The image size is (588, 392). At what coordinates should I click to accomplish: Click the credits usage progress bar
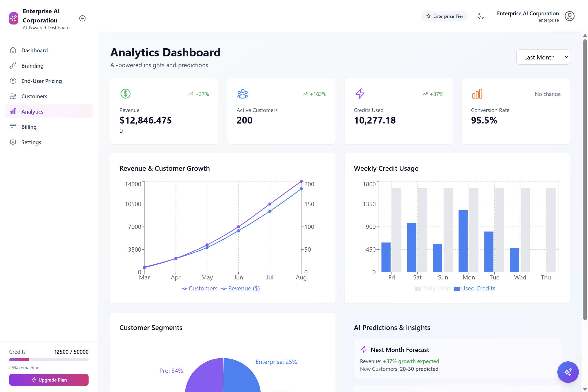48,360
